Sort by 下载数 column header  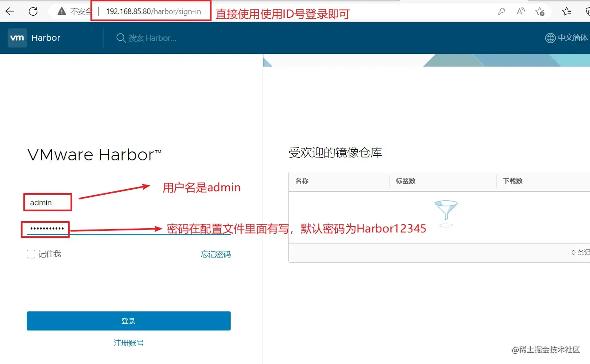coord(513,181)
